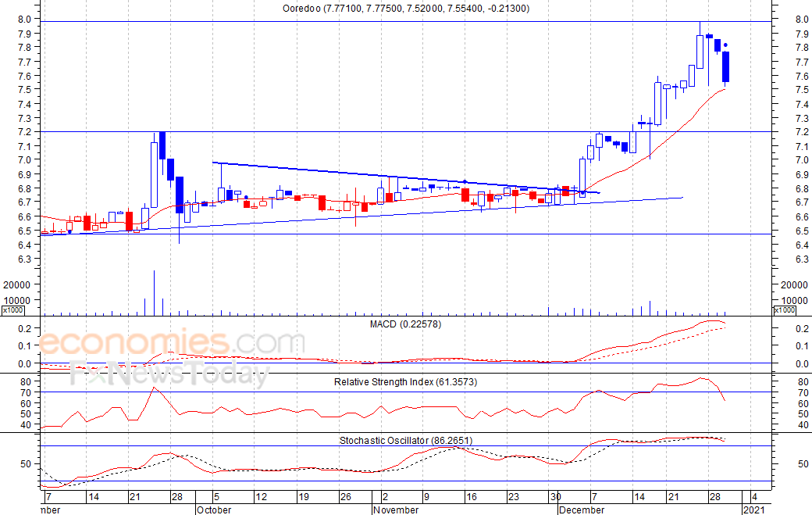Select the 7.5 price label on right axis
The height and width of the screenshot is (515, 812).
pos(802,90)
